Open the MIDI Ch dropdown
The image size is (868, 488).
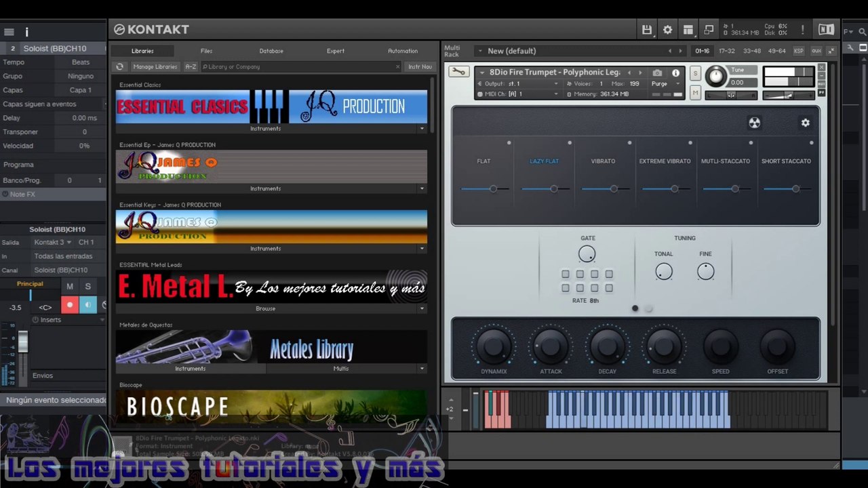click(x=518, y=94)
